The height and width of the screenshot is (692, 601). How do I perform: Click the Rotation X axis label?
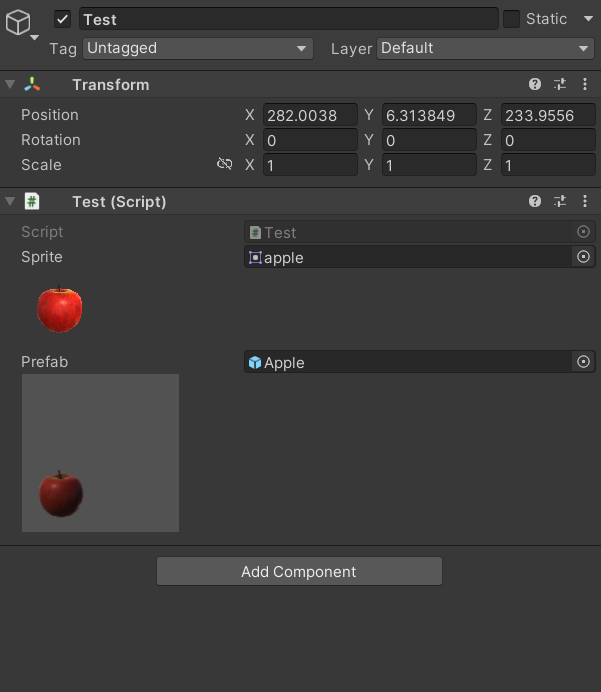(250, 140)
